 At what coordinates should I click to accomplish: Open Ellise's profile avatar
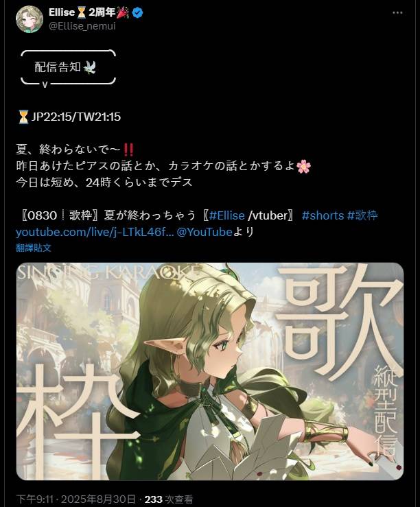tap(30, 19)
